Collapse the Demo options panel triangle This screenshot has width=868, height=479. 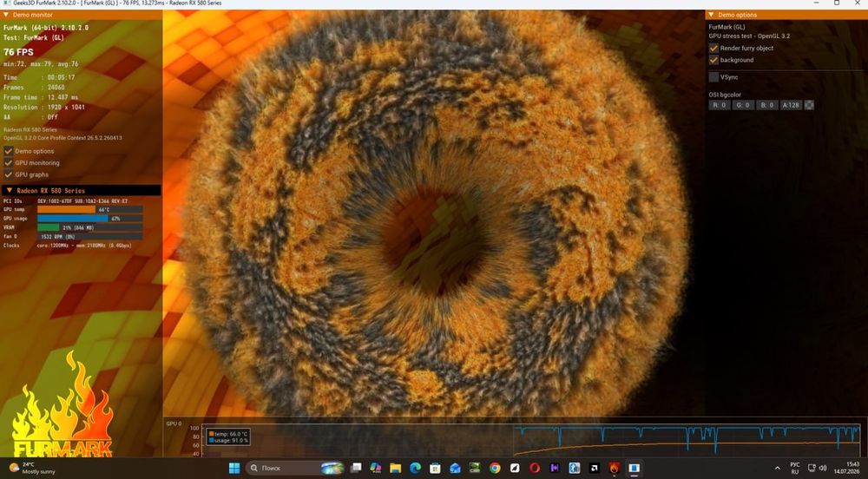pyautogui.click(x=712, y=15)
